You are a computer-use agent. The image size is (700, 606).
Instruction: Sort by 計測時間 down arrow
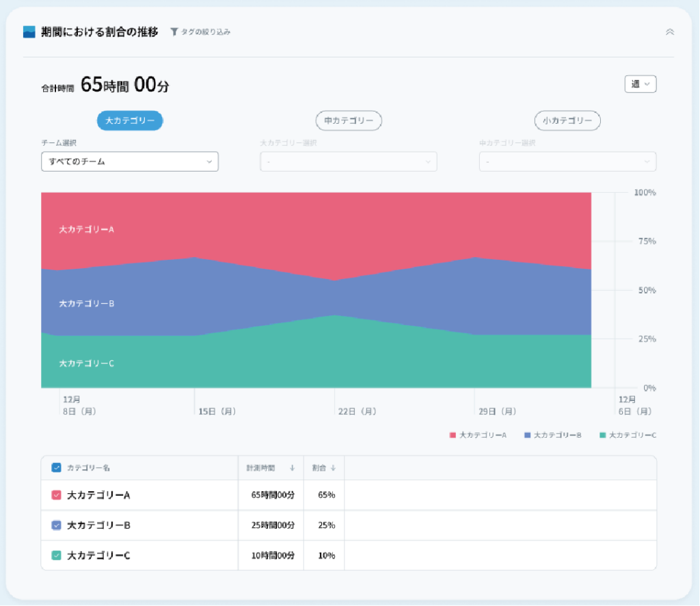[x=292, y=468]
